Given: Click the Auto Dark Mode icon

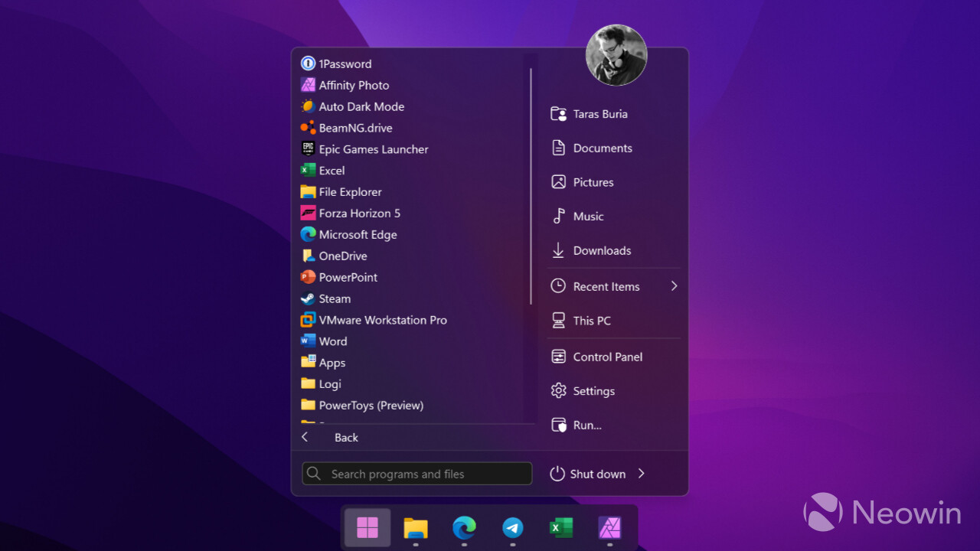Looking at the screenshot, I should pos(308,106).
